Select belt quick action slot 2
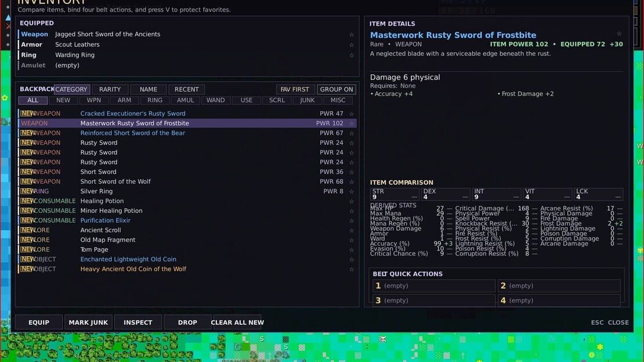644x362 pixels. pos(559,286)
